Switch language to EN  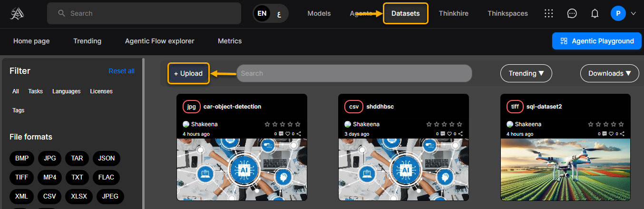262,13
